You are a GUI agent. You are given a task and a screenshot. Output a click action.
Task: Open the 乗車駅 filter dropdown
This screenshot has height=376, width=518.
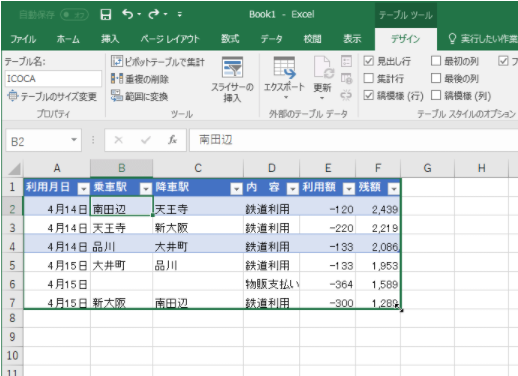click(x=146, y=189)
